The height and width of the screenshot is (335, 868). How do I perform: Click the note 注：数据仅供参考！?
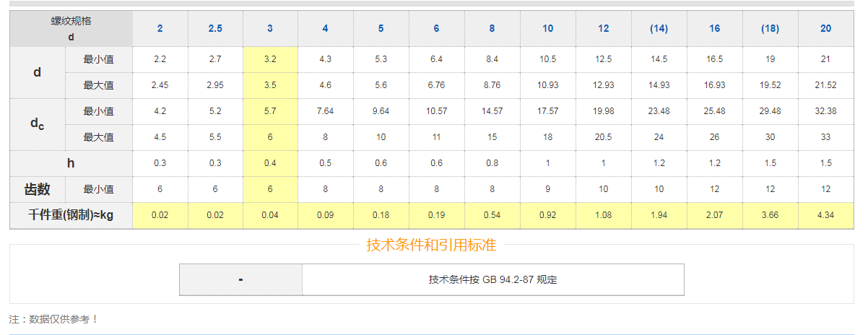(53, 318)
